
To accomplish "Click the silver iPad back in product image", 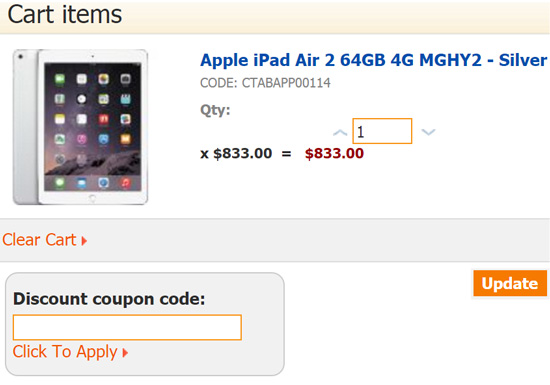I will 25,126.
